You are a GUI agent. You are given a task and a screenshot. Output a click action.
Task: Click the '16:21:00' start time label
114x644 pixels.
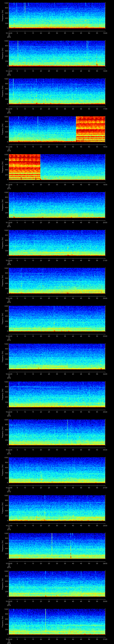9,298
